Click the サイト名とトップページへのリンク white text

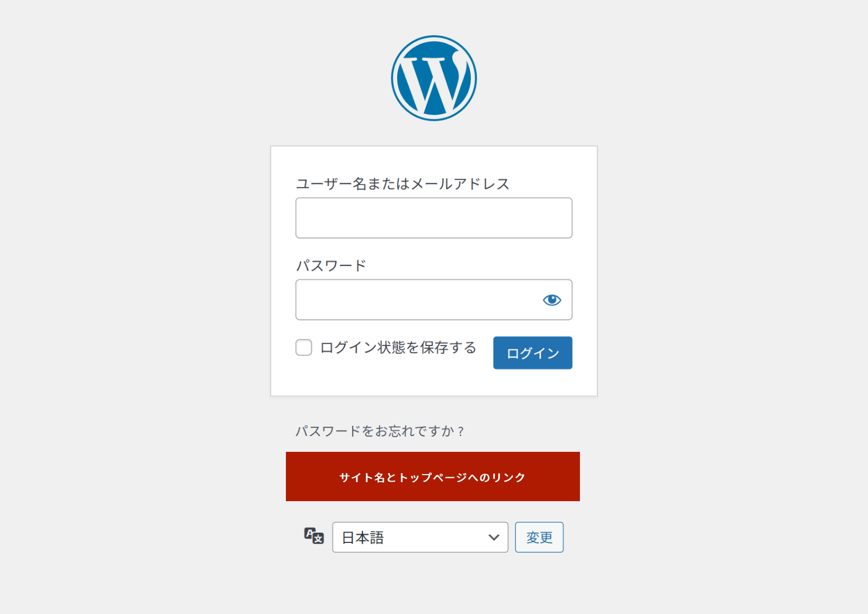pyautogui.click(x=432, y=477)
